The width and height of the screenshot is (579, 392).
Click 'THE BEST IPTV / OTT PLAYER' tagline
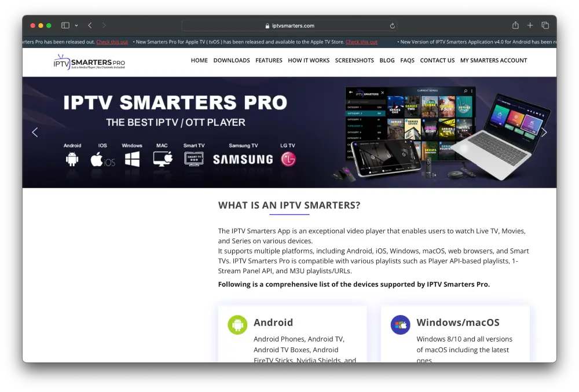176,123
